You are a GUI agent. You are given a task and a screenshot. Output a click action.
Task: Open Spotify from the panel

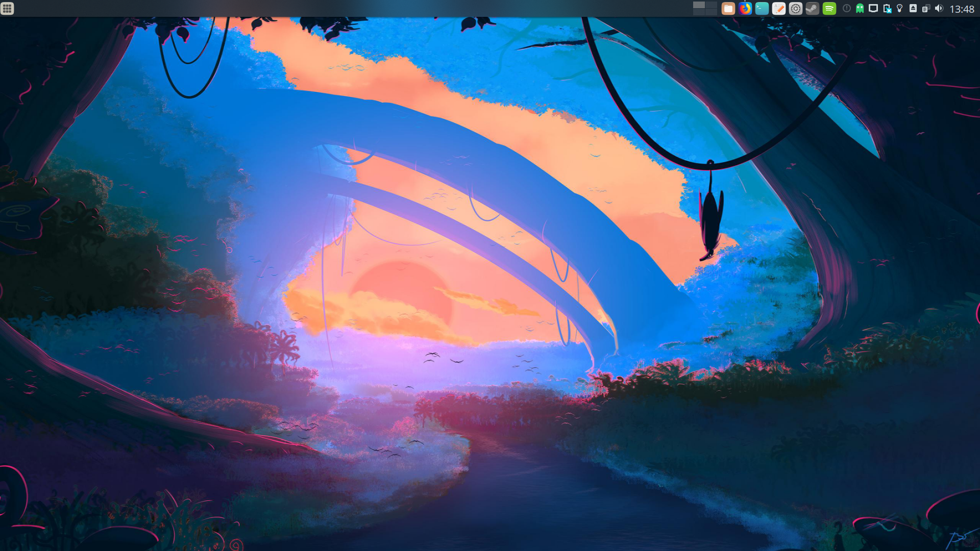829,9
